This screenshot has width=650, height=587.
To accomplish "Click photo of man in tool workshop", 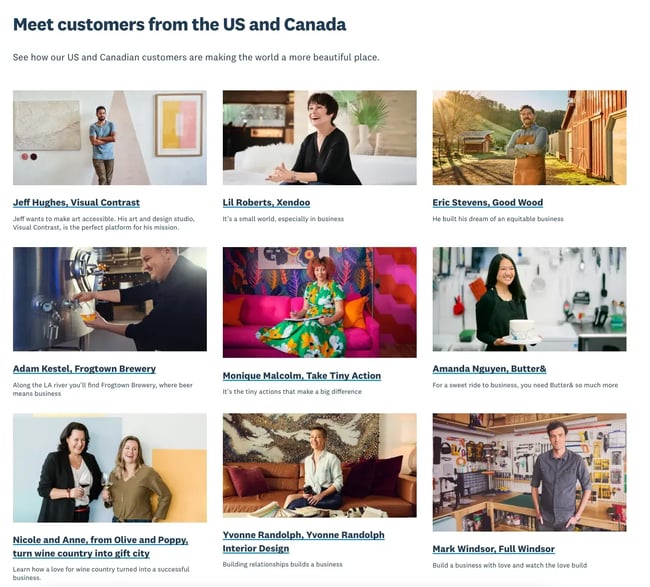I will [529, 472].
